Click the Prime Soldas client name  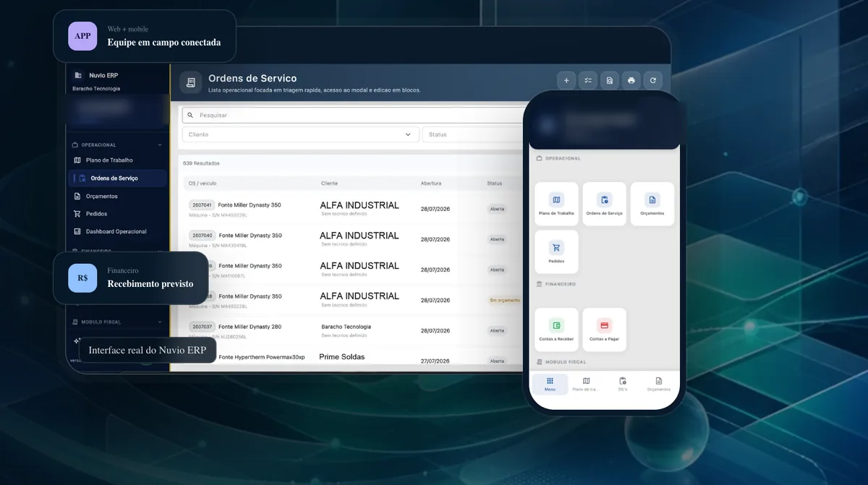342,357
